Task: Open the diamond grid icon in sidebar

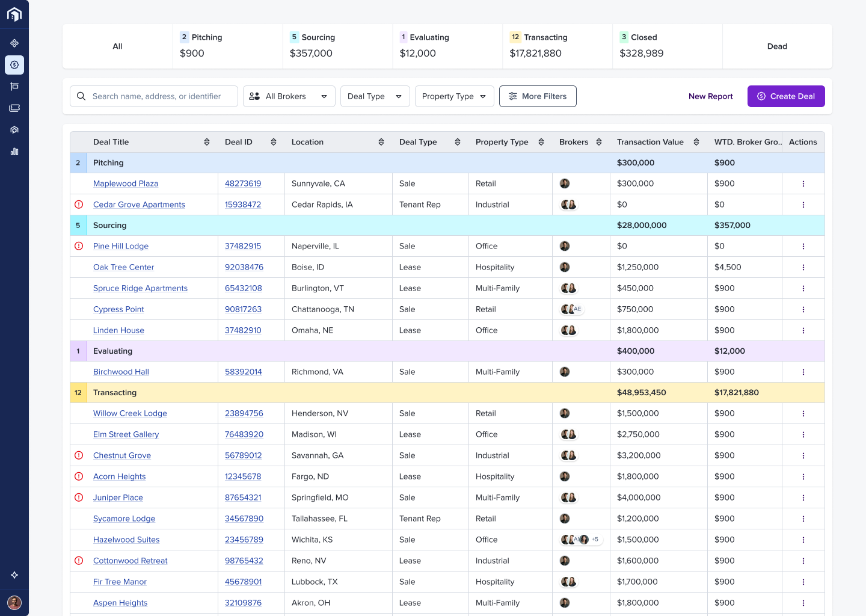Action: 14,43
